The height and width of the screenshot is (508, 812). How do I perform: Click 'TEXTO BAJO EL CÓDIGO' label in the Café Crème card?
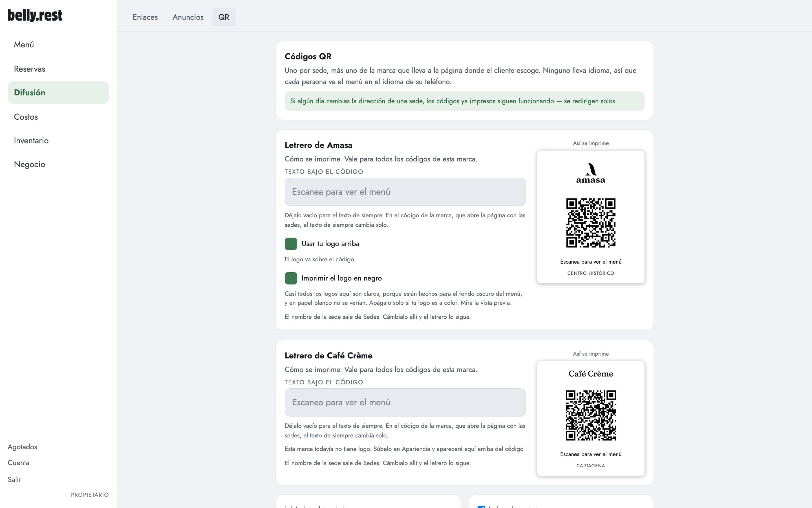(x=324, y=382)
